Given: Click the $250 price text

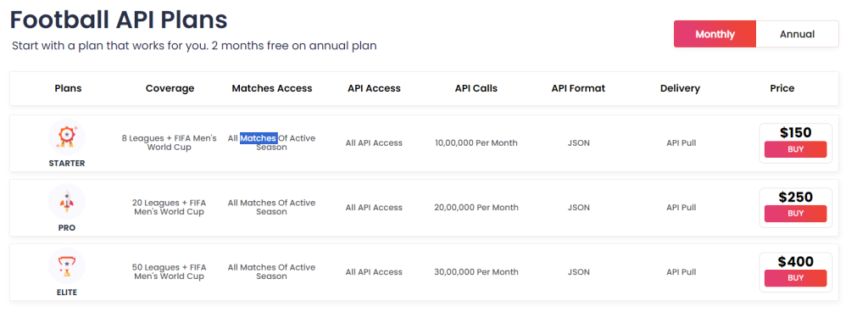Looking at the screenshot, I should pyautogui.click(x=795, y=198).
